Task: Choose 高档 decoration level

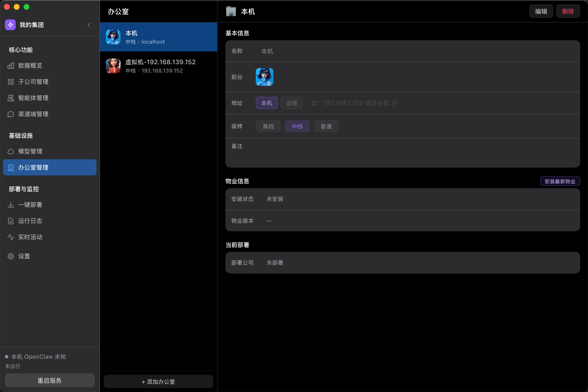Action: click(268, 126)
